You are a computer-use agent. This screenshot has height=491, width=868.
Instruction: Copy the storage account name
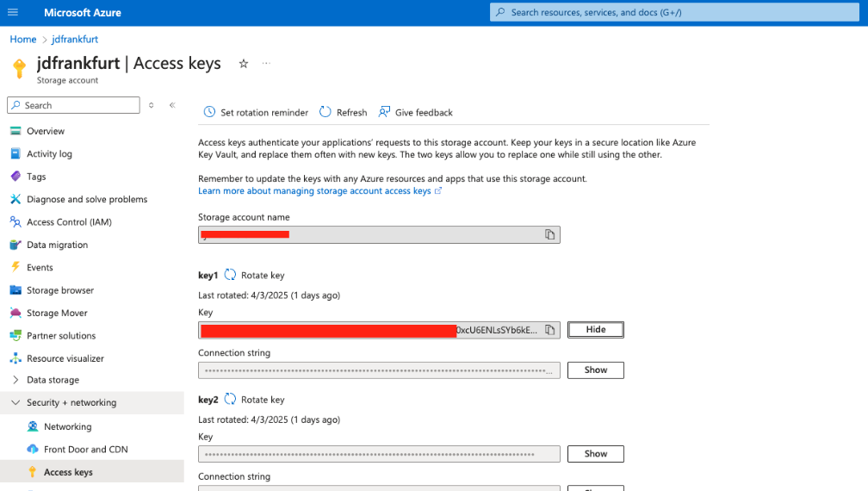coord(549,234)
